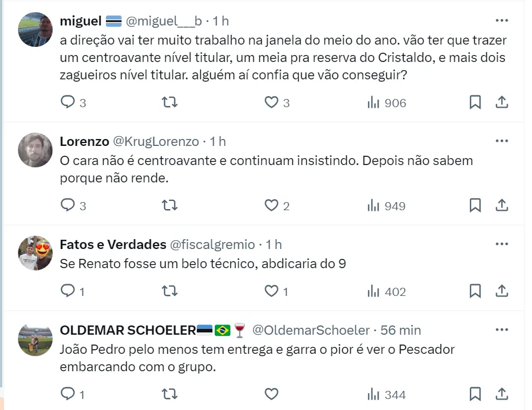Open more options on Lorenzo's tweet
532x410 pixels.
[502, 141]
